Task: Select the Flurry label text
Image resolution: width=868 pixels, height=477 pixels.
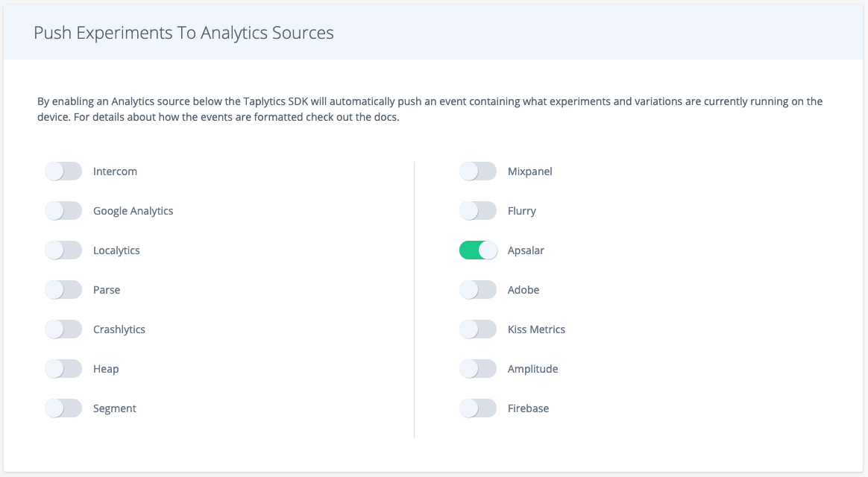Action: pyautogui.click(x=521, y=212)
